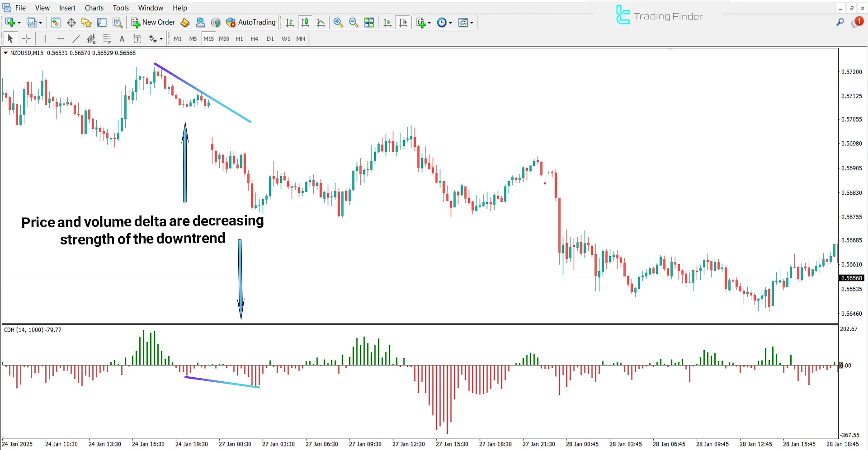Open the Charts menu
868x450 pixels.
tap(94, 8)
